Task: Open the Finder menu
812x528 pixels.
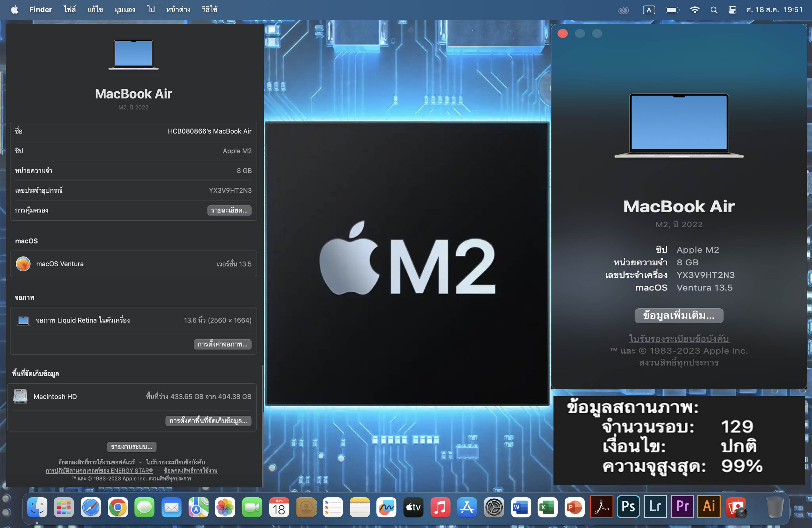Action: point(41,10)
